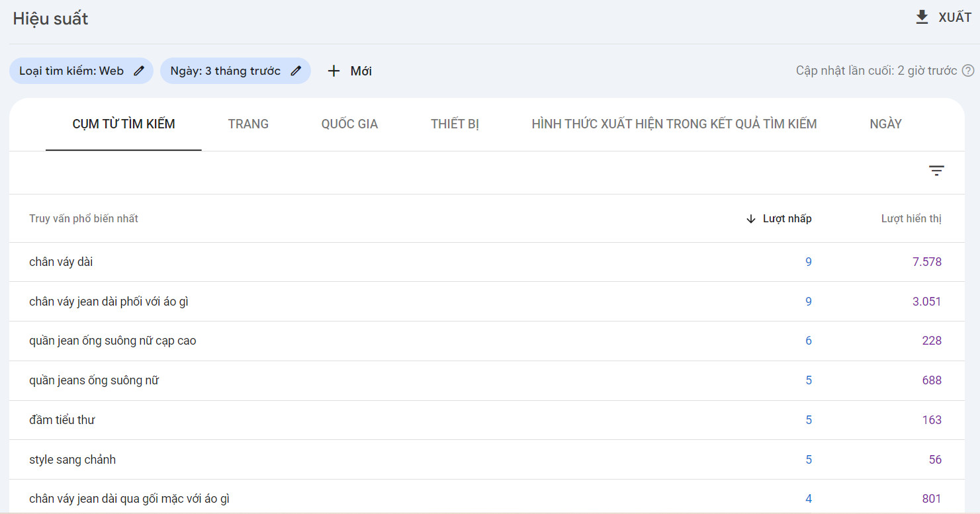
Task: Select the query 'đầm tiểu thư'
Action: click(62, 420)
